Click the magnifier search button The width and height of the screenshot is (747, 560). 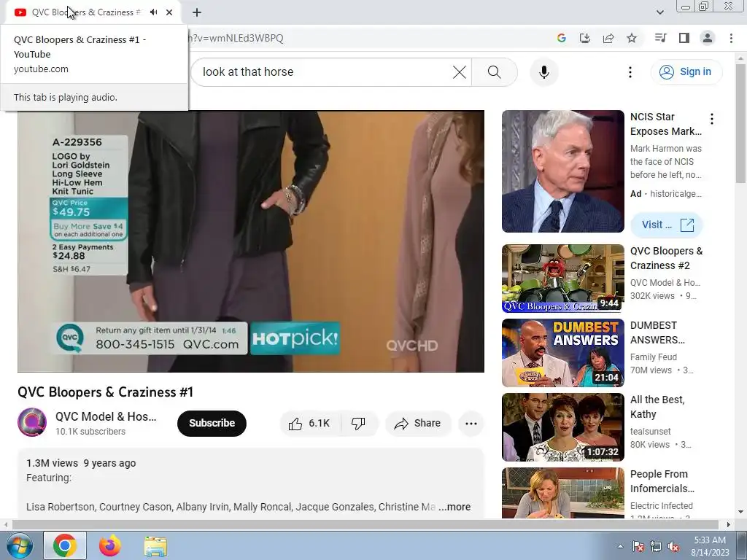pos(495,72)
